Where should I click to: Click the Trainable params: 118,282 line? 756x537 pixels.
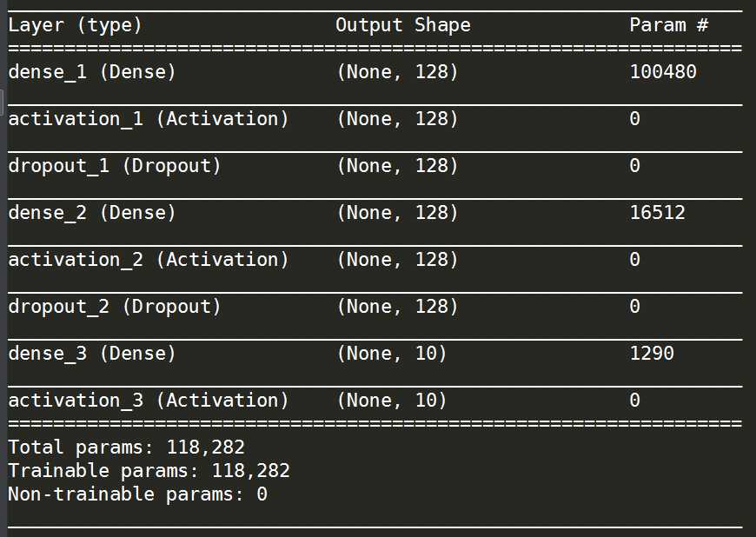click(x=149, y=471)
